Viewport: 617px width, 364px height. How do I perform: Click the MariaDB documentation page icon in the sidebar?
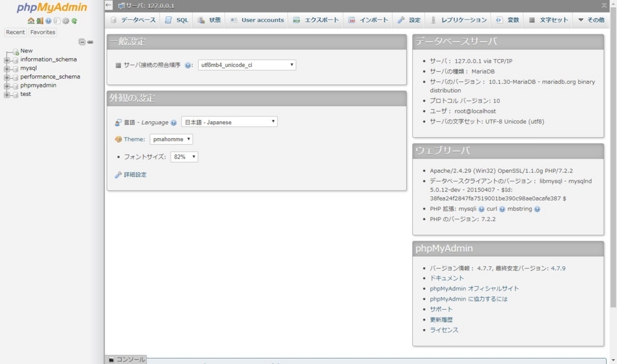[57, 21]
